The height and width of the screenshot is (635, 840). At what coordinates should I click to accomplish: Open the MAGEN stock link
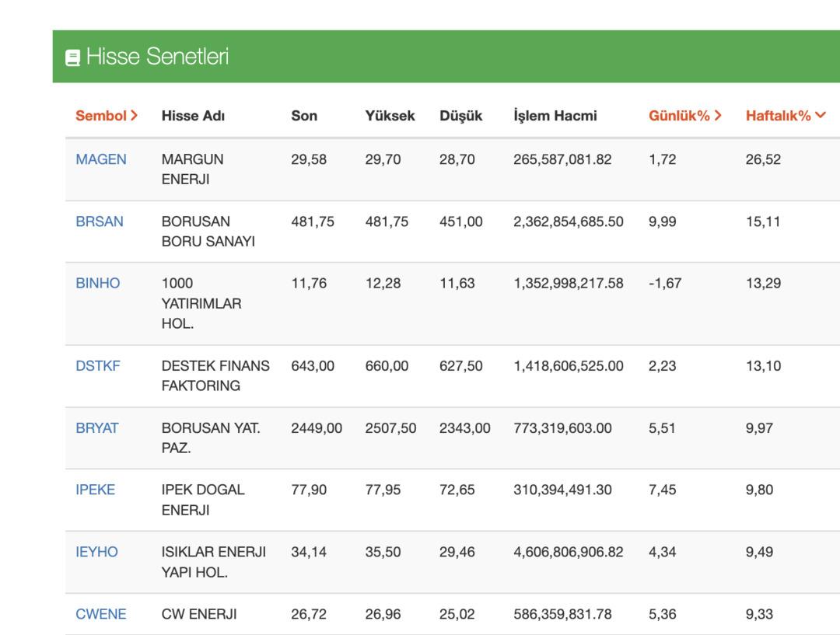tap(100, 159)
